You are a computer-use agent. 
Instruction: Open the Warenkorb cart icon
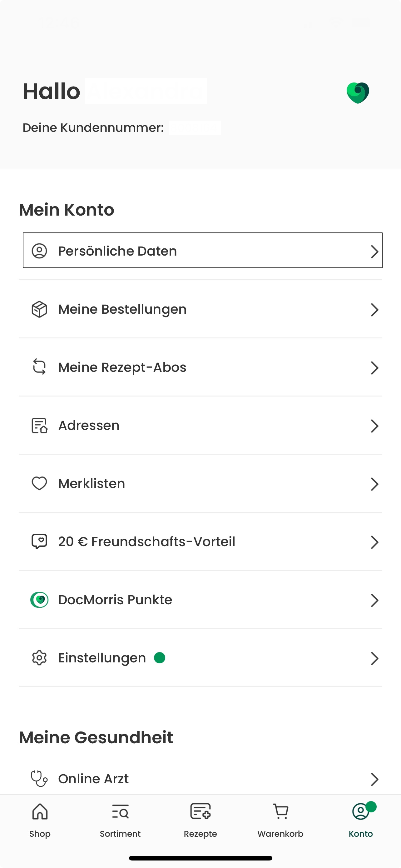coord(280,811)
